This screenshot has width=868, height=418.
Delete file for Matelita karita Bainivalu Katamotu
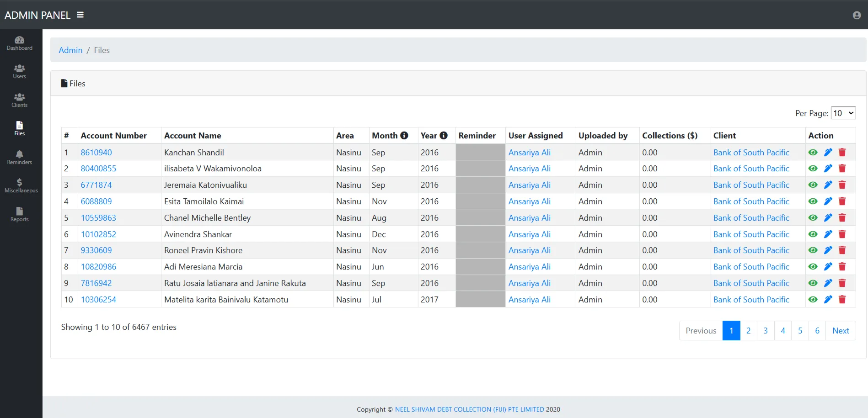[x=842, y=300]
